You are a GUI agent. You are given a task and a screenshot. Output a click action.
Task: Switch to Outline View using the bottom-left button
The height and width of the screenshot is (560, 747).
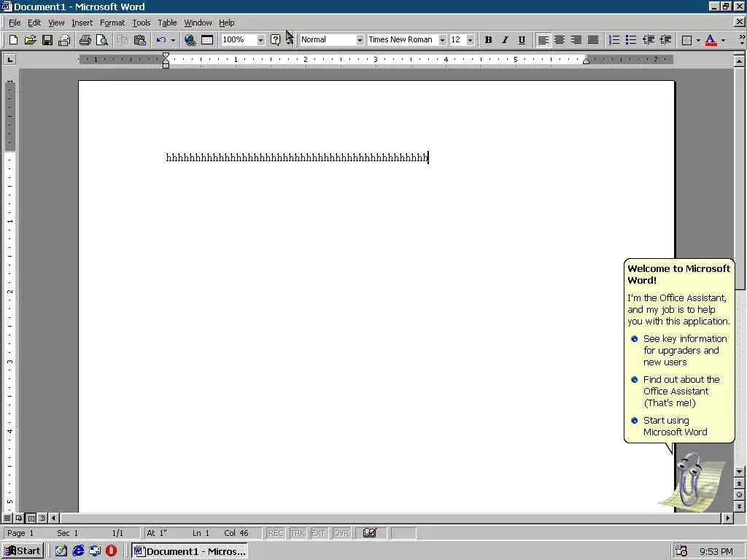[42, 518]
